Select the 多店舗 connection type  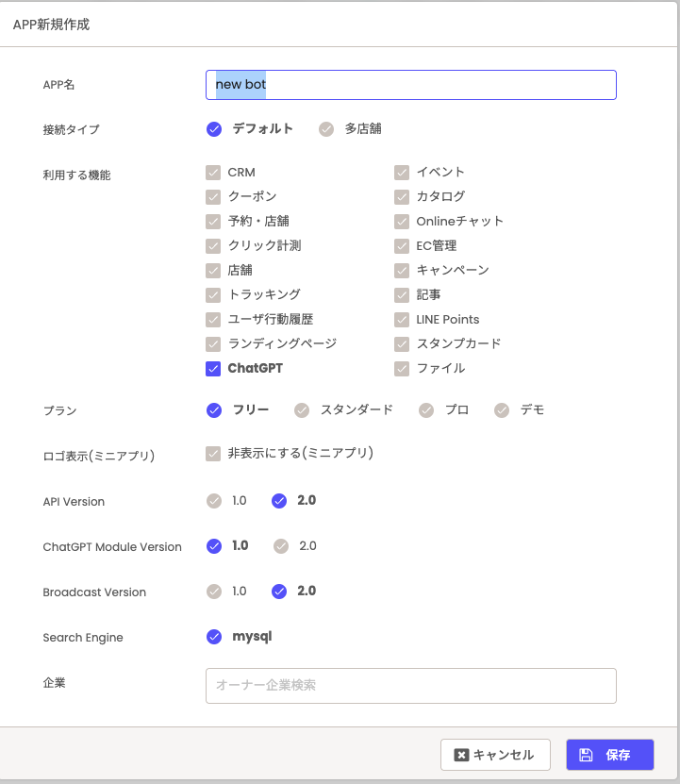coord(326,129)
